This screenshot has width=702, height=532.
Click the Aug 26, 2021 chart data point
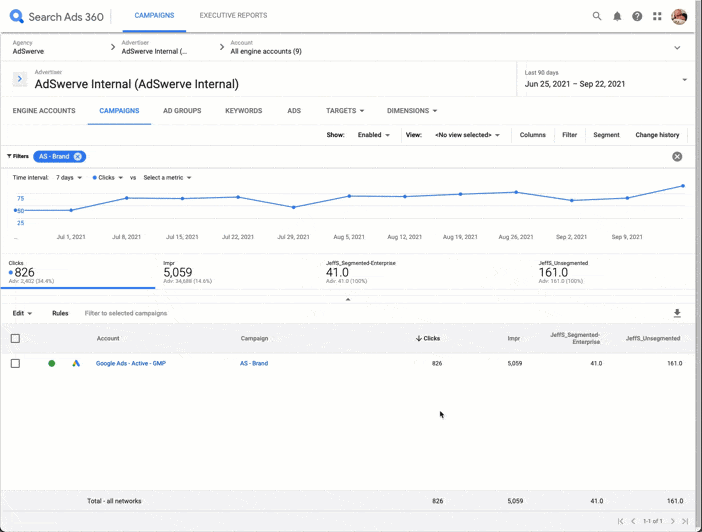pos(516,192)
